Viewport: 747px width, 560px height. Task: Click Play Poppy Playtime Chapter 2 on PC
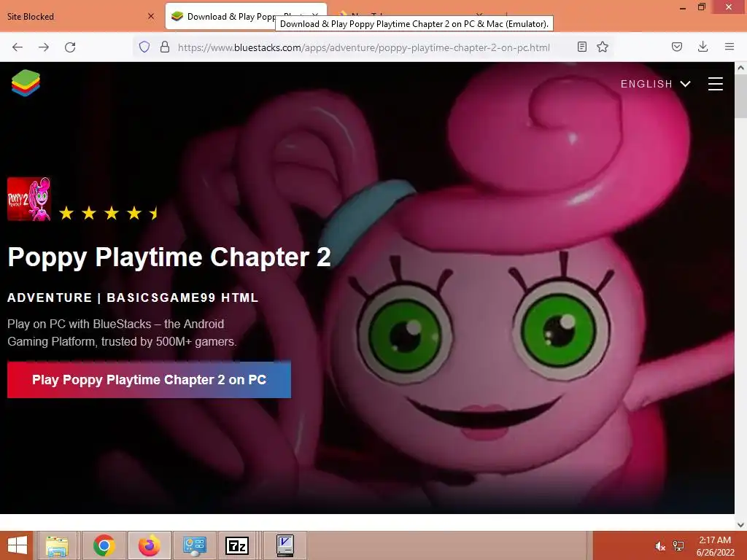[x=149, y=379]
